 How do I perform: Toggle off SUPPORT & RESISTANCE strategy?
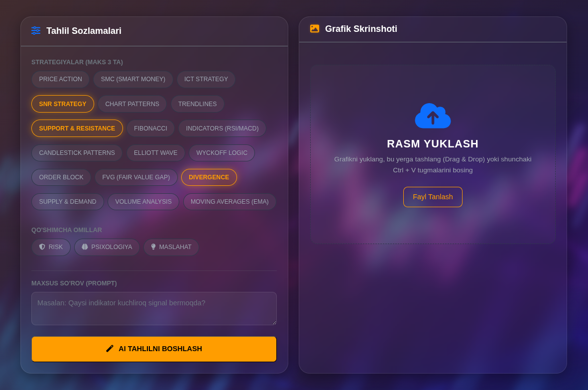pyautogui.click(x=77, y=128)
